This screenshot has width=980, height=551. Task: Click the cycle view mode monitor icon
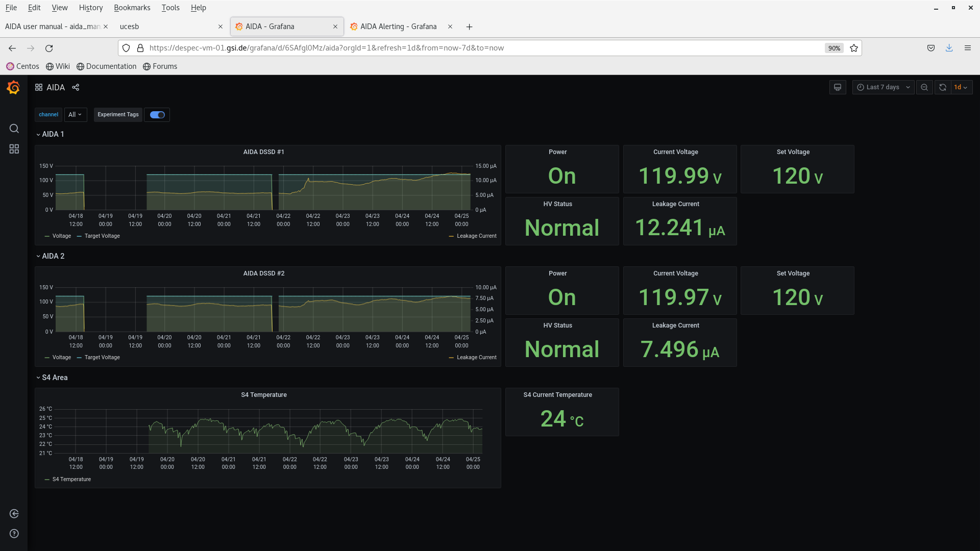838,87
